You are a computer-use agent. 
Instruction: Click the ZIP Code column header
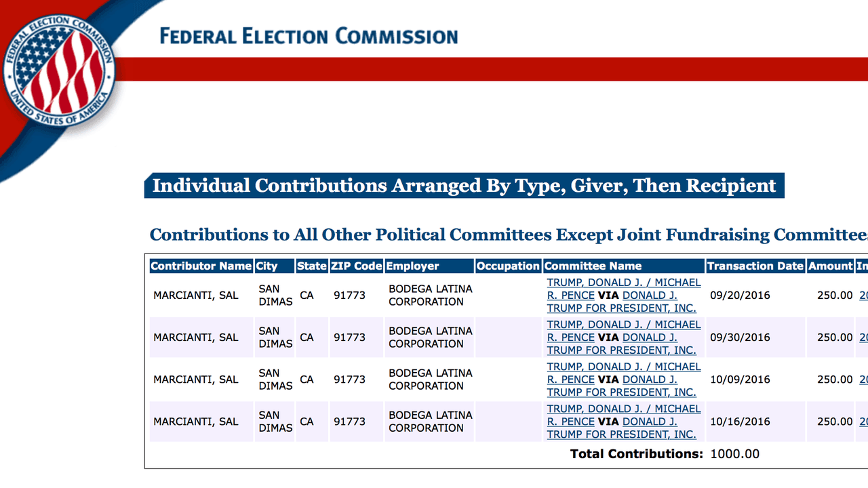click(357, 266)
